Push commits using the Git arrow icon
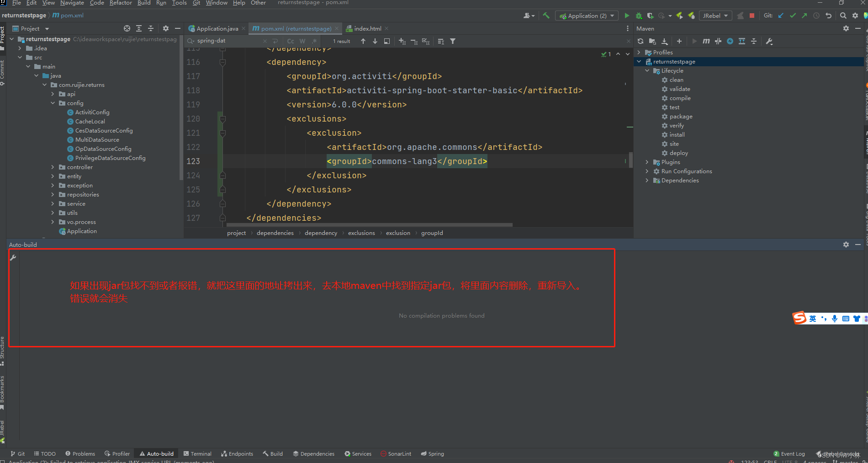This screenshot has width=868, height=463. point(804,15)
